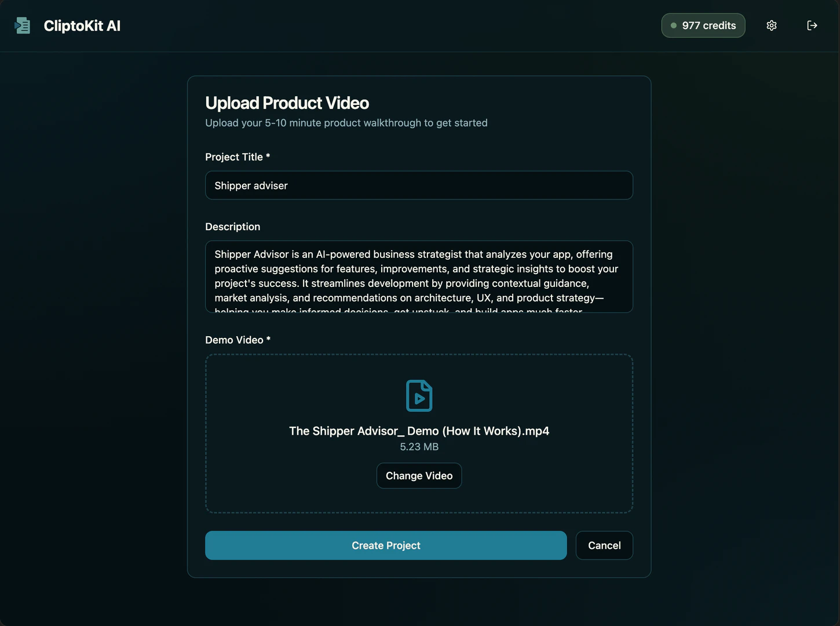Click the logout arrow icon

click(x=812, y=26)
